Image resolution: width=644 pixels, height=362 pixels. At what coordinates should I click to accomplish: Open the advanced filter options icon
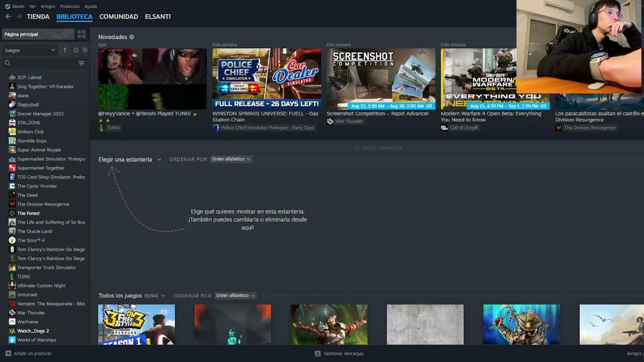pos(81,63)
